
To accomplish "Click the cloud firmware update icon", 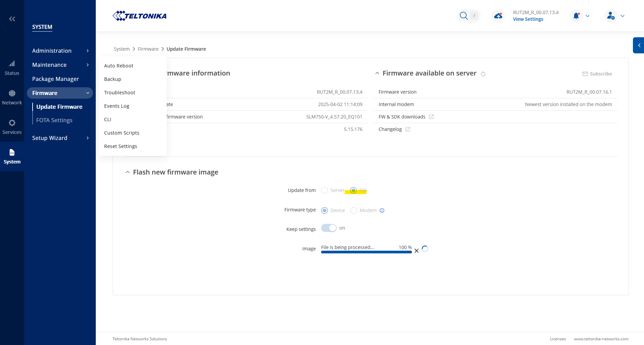I will point(498,16).
